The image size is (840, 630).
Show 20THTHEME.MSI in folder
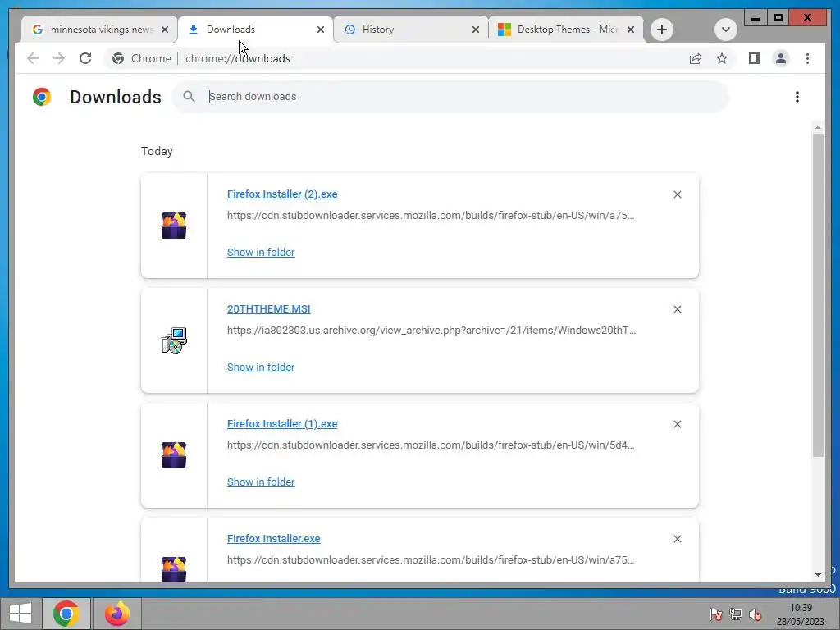pos(261,367)
